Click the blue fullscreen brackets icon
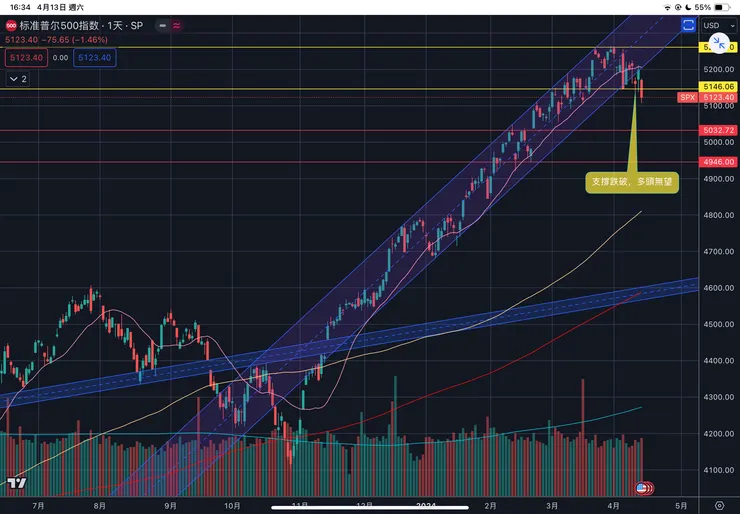The image size is (740, 514). [688, 25]
